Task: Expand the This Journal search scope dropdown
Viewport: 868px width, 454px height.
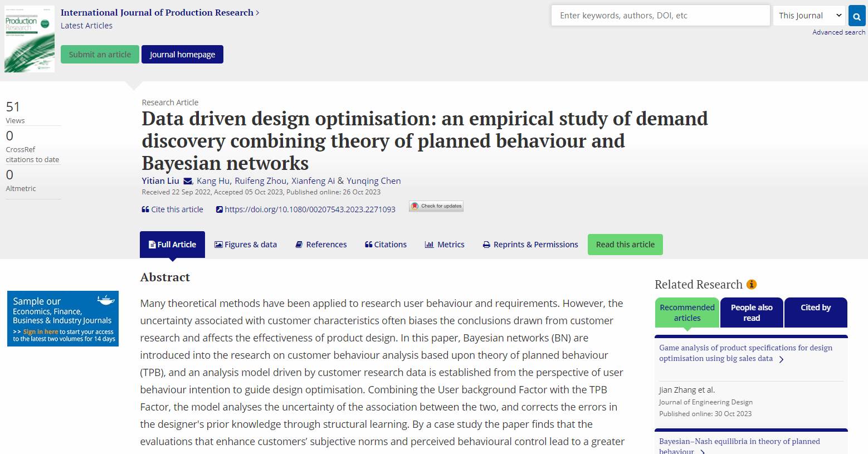Action: coord(809,16)
